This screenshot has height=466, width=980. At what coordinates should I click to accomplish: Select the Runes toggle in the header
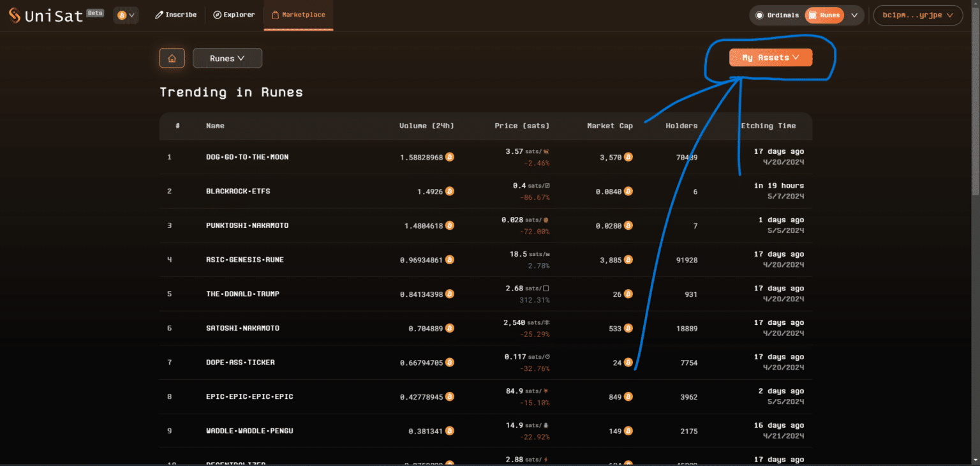click(824, 15)
